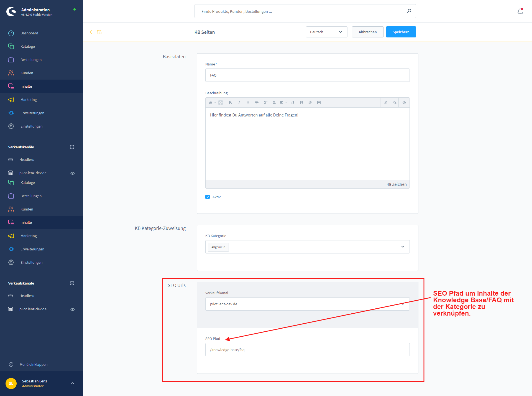Click the clipboard icon next to the back arrow
Viewport: 532px width, 396px height.
tap(99, 32)
